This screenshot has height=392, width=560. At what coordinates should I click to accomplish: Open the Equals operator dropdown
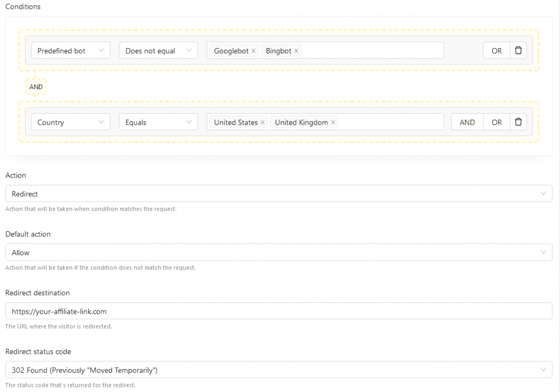click(159, 122)
